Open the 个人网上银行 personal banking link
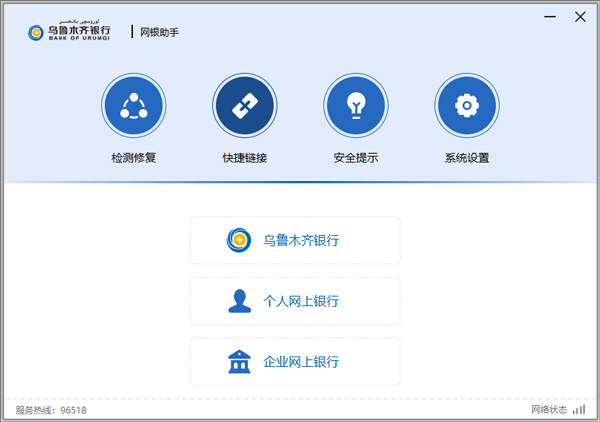This screenshot has width=600, height=422. click(x=295, y=301)
